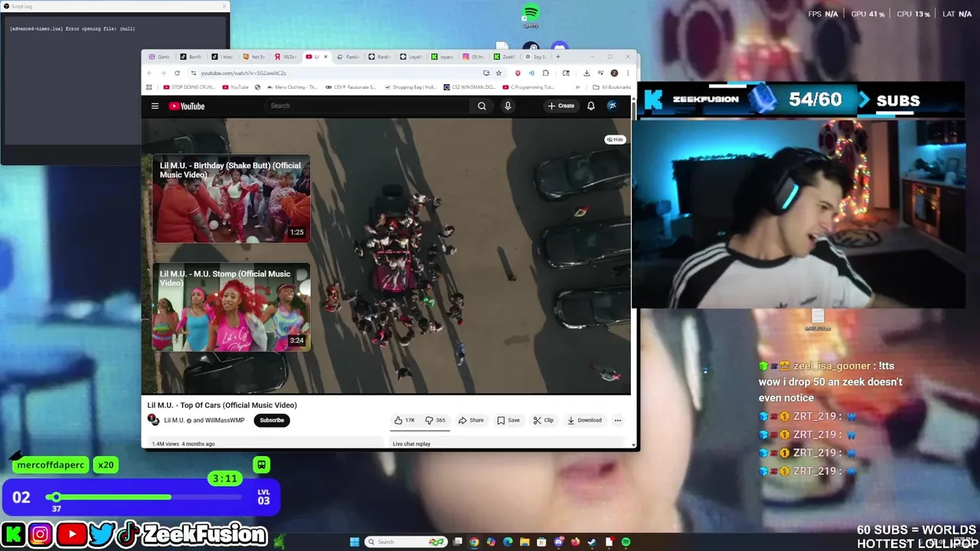Open Chrome three-dot menu

point(628,73)
